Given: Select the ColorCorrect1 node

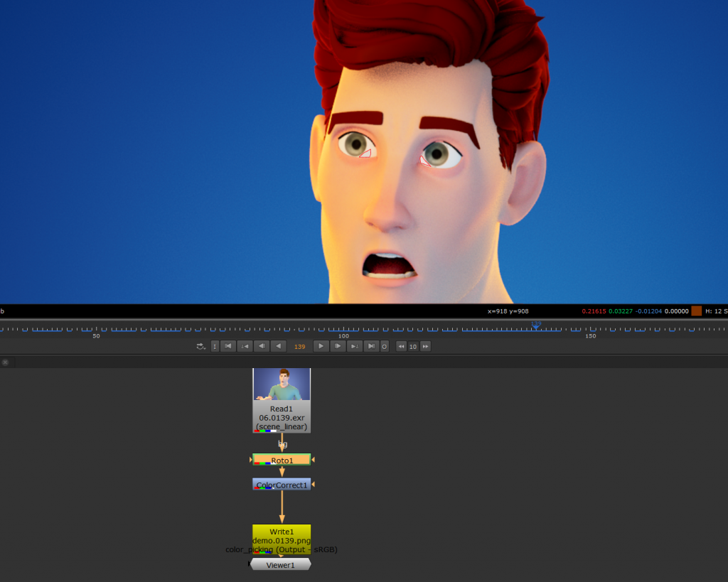Looking at the screenshot, I should [282, 484].
